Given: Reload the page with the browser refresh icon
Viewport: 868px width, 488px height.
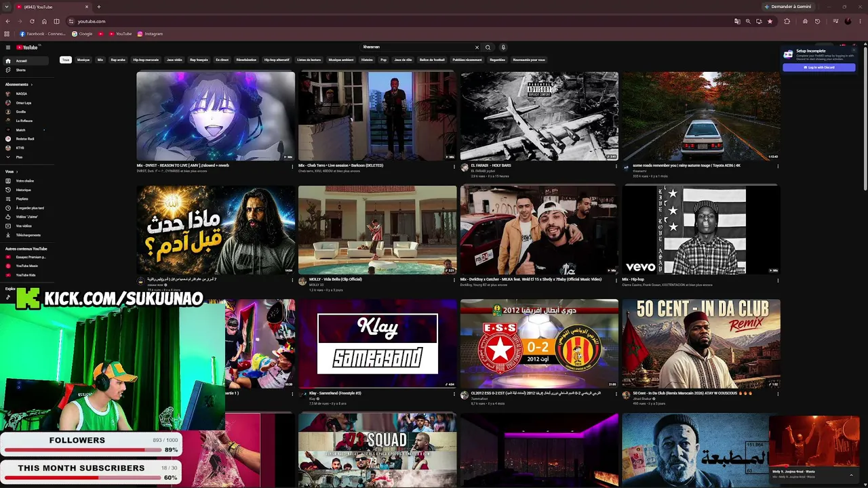Looking at the screenshot, I should click(x=32, y=21).
